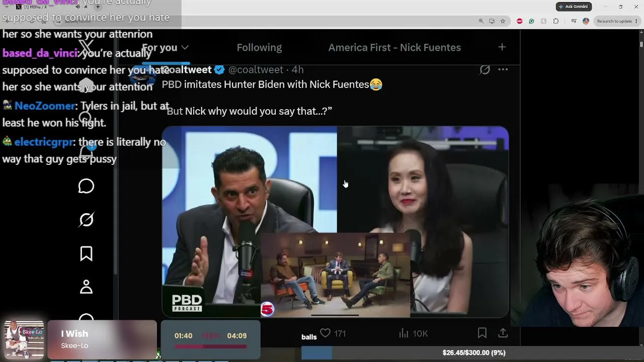Switch to the Following tab
Screen dimensions: 644x362
(259, 47)
